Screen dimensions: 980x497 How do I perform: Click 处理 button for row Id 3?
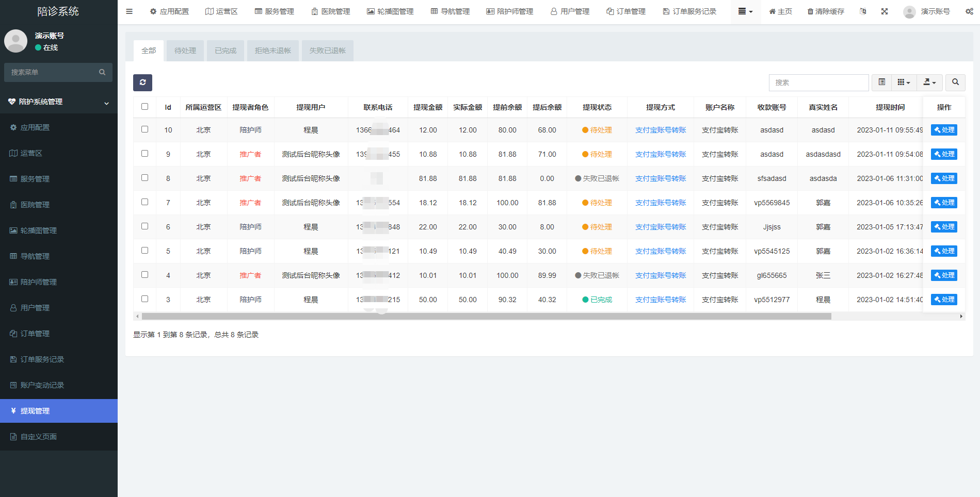[x=944, y=300]
